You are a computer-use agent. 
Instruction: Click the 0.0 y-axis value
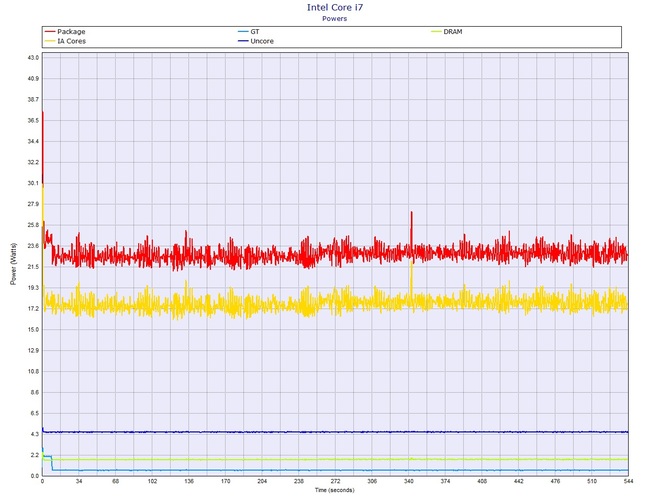pyautogui.click(x=35, y=476)
